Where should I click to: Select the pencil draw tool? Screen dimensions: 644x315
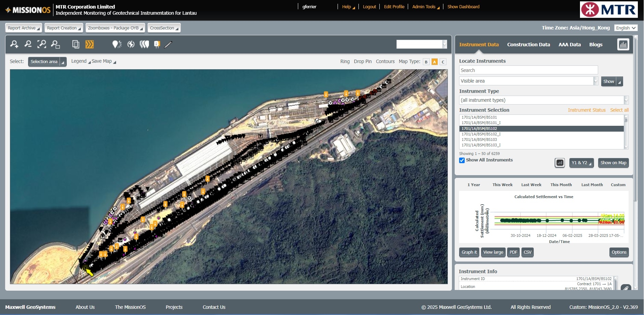coord(168,44)
